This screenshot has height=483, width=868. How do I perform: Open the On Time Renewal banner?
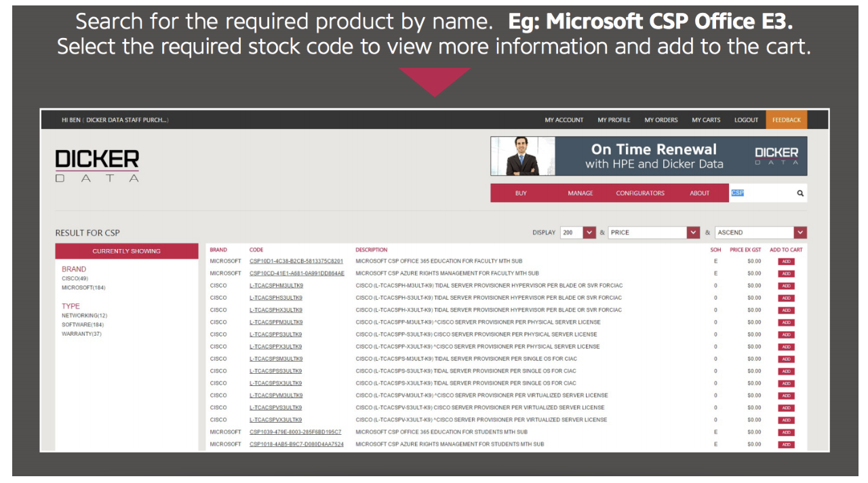tap(648, 156)
